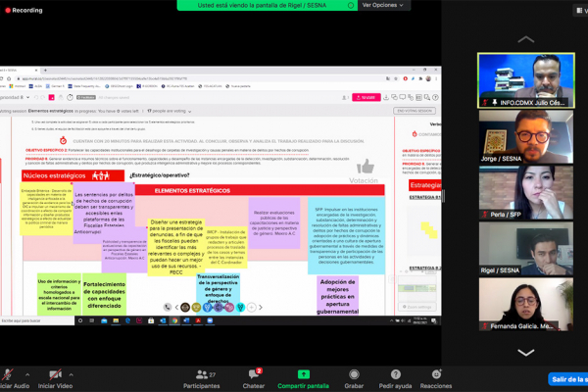Image resolution: width=588 pixels, height=392 pixels.
Task: Open the Participantes panel
Action: point(201,378)
